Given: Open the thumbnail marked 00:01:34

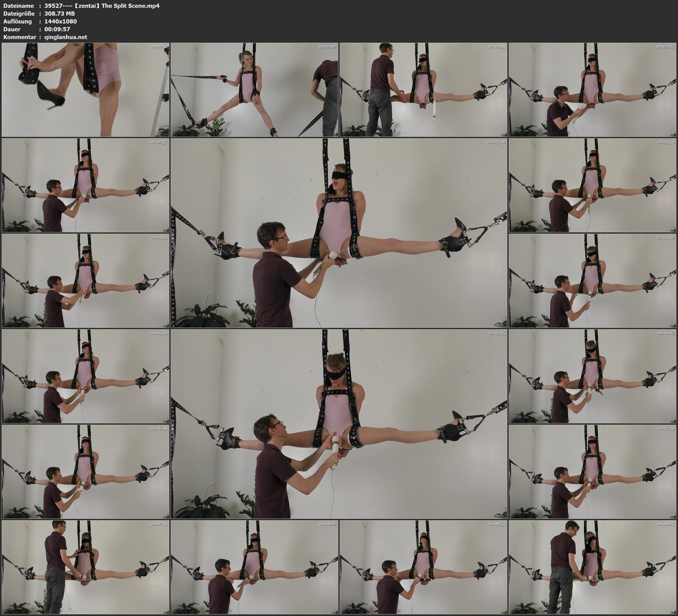Looking at the screenshot, I should (x=424, y=89).
